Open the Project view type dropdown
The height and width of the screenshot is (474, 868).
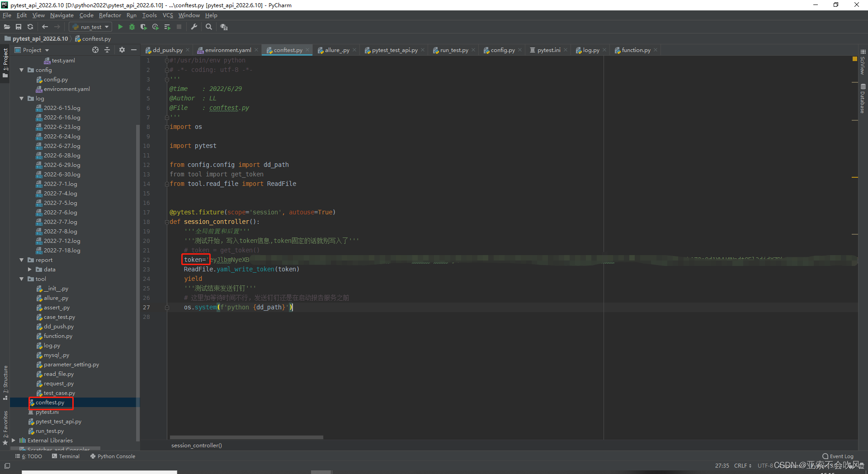click(32, 50)
